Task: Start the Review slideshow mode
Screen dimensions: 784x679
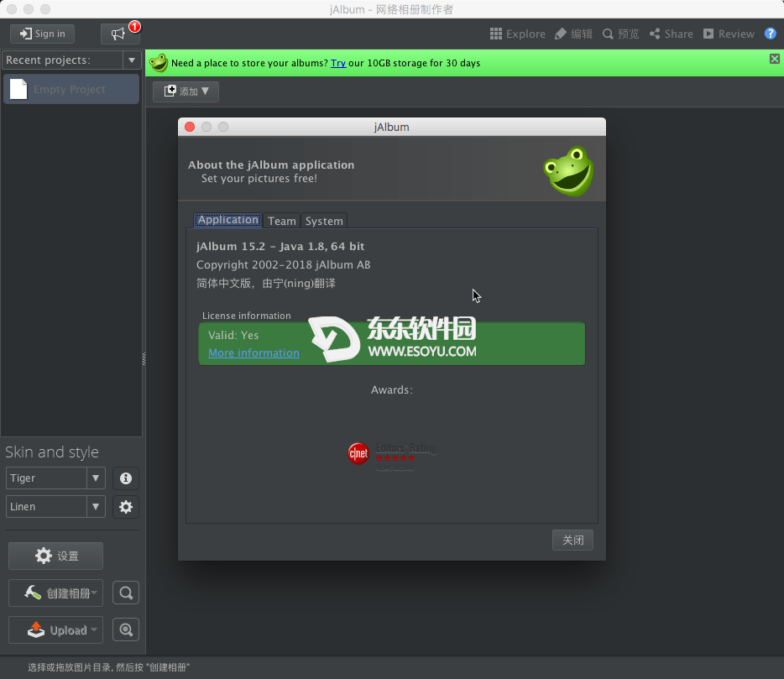Action: pyautogui.click(x=729, y=34)
